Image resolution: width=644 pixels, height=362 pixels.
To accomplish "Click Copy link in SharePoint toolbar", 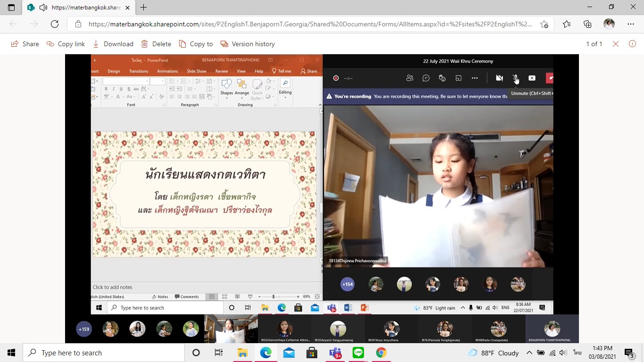I will click(66, 44).
